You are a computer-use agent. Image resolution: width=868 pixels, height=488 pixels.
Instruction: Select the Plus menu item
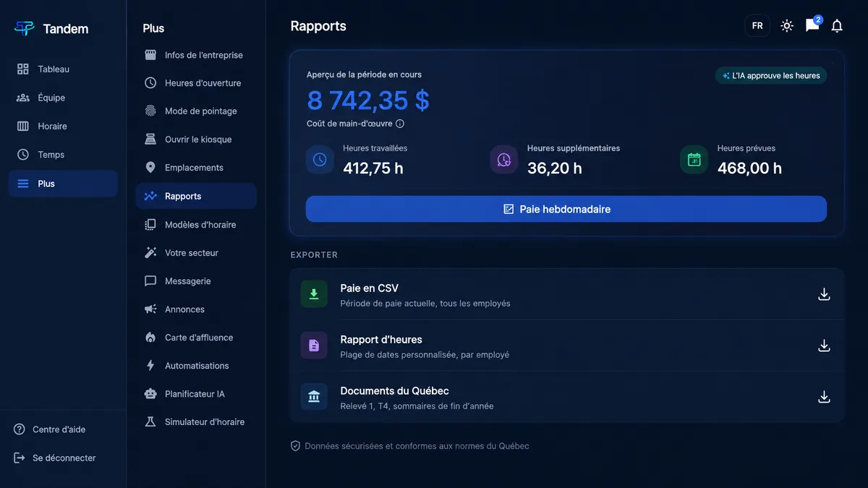pos(63,184)
